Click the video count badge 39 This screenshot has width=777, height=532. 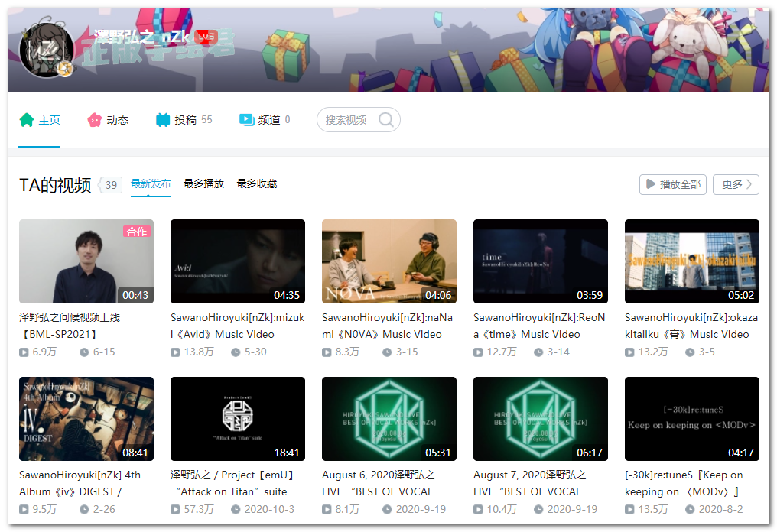point(111,185)
